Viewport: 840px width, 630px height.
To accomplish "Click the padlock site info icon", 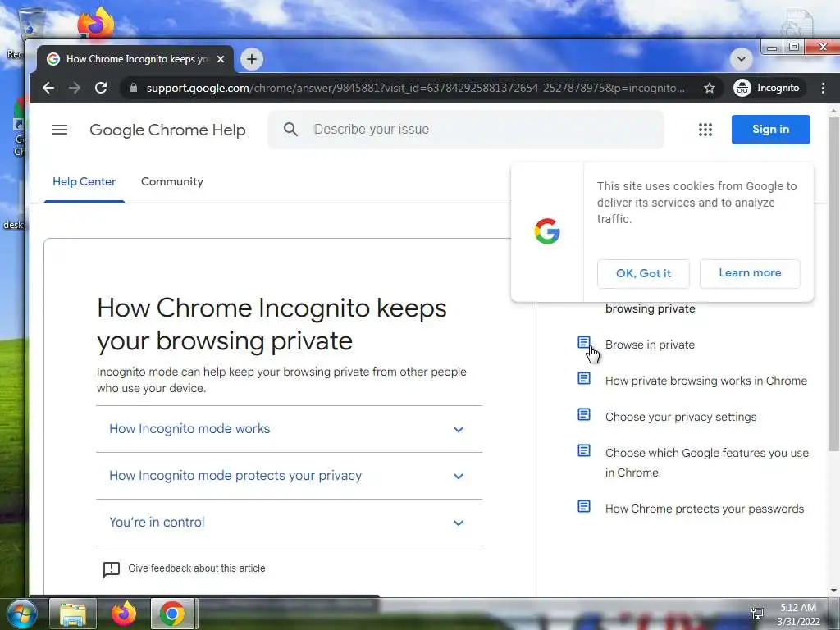I will (x=134, y=88).
